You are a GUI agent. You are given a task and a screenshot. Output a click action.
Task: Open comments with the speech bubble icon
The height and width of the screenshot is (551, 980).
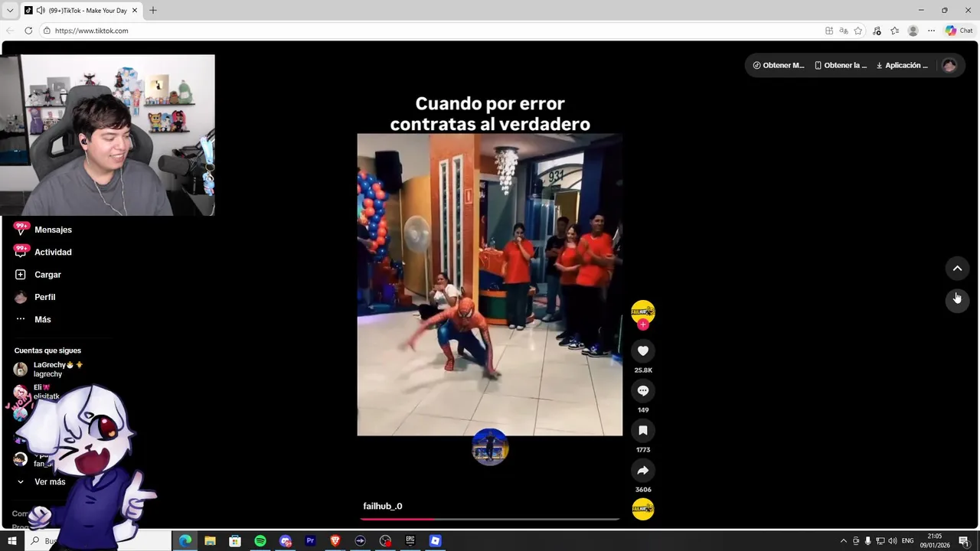point(643,391)
